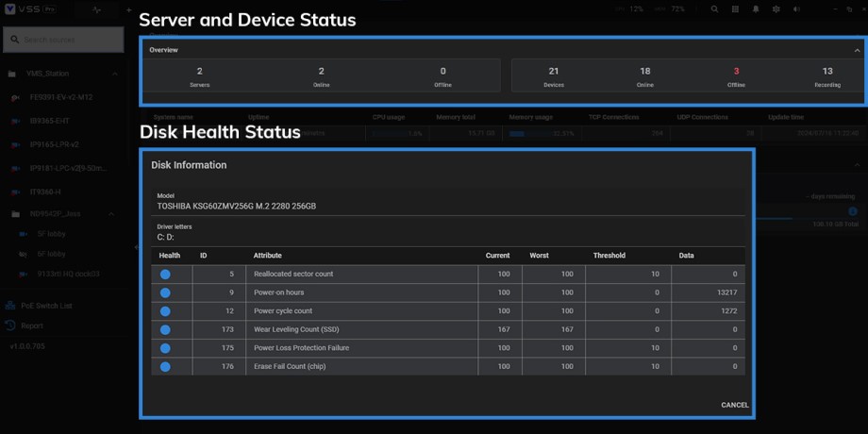868x434 pixels.
Task: Collapse the ND9542P_Jass group
Action: tap(110, 213)
